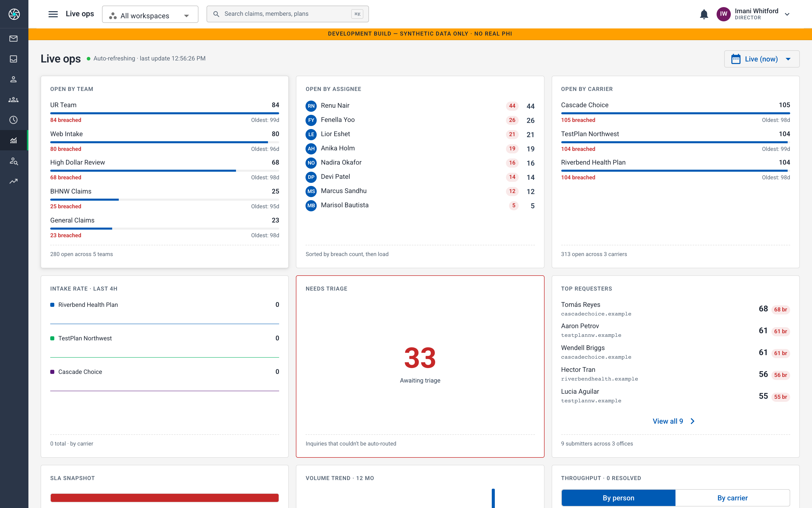Click the IW user avatar
The width and height of the screenshot is (812, 508).
click(x=723, y=14)
